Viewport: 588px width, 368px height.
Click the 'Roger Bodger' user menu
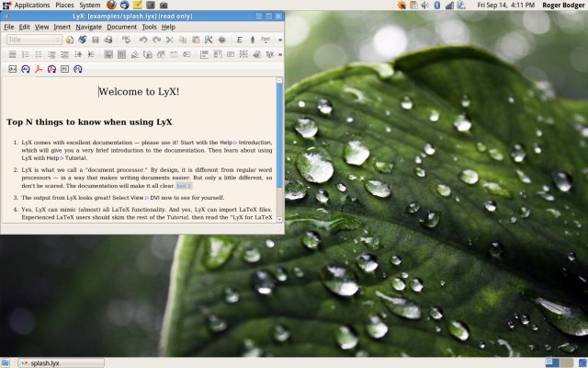(x=563, y=5)
